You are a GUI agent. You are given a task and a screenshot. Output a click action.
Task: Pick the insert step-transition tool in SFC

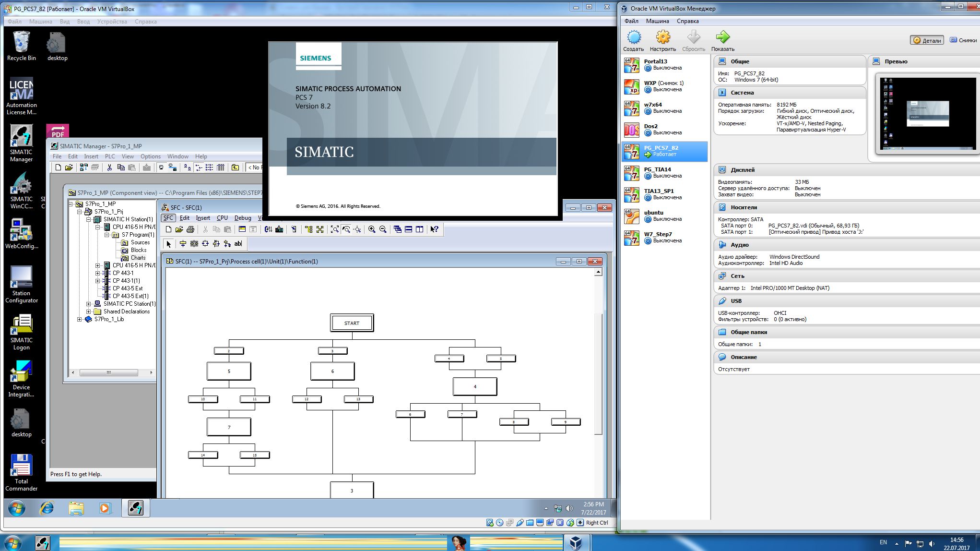pyautogui.click(x=183, y=244)
